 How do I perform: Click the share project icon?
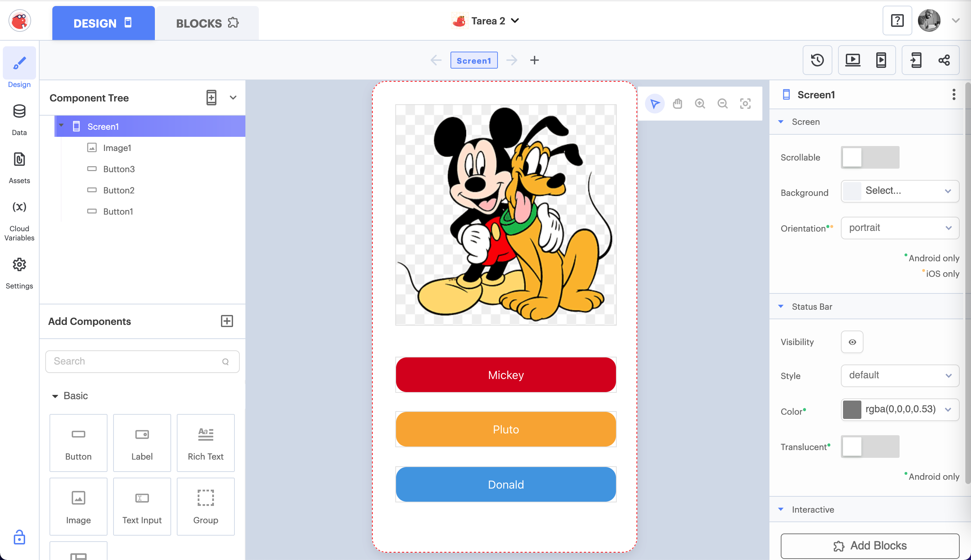tap(944, 60)
